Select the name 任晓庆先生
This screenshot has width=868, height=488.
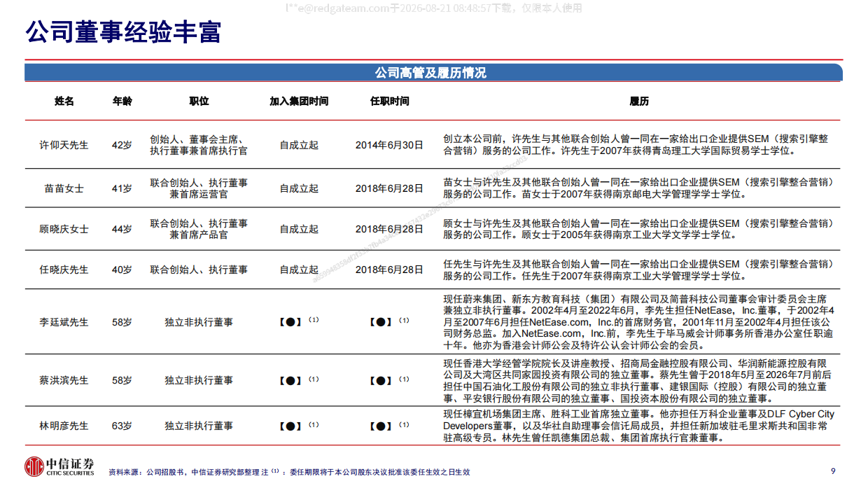64,270
